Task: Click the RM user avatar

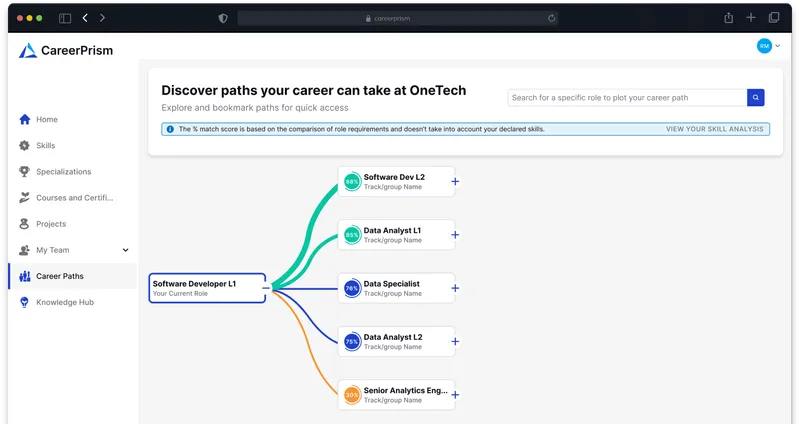Action: coord(764,46)
